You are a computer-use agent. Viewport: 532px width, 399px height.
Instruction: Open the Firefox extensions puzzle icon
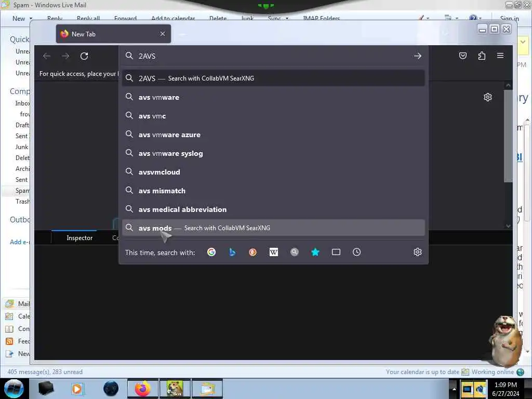482,56
